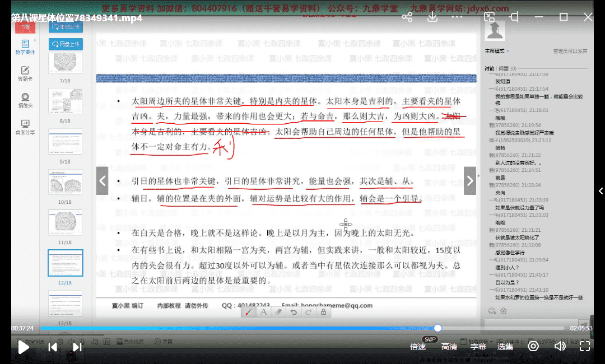
Task: Click the share icon in top bar
Action: tap(407, 17)
